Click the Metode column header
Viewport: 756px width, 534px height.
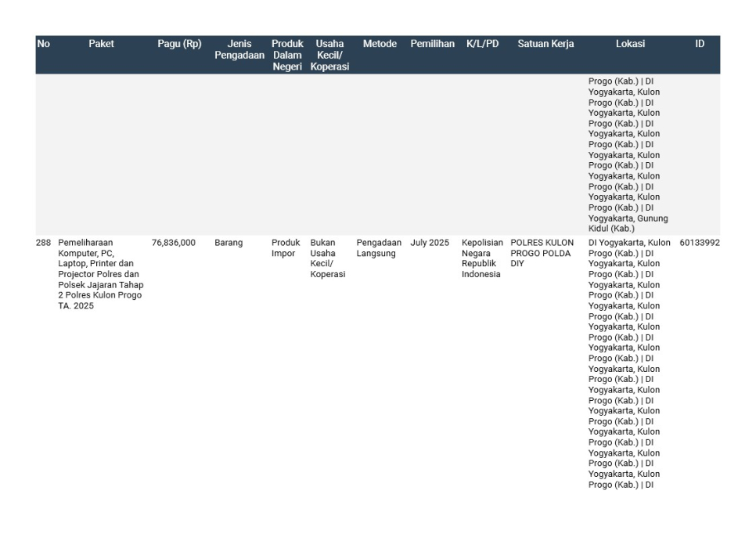[x=380, y=45]
